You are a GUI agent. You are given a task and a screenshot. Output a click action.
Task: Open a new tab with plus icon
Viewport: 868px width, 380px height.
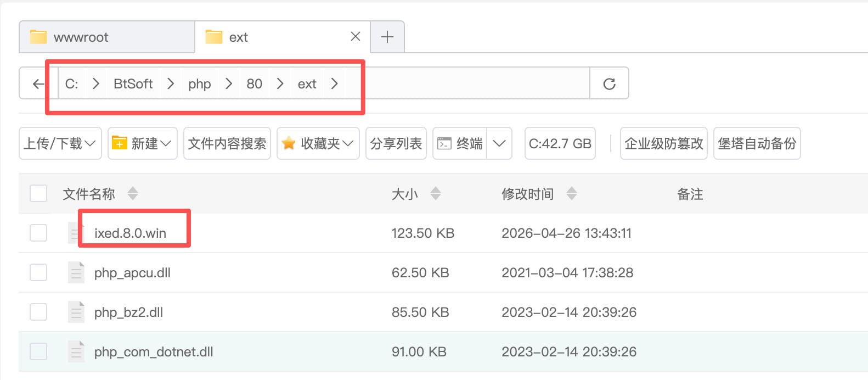[x=387, y=37]
